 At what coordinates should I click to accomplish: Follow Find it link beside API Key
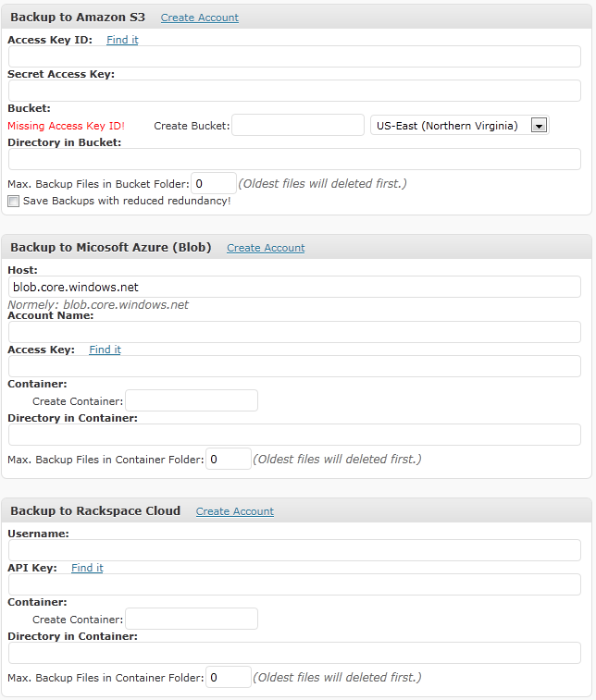pos(87,568)
